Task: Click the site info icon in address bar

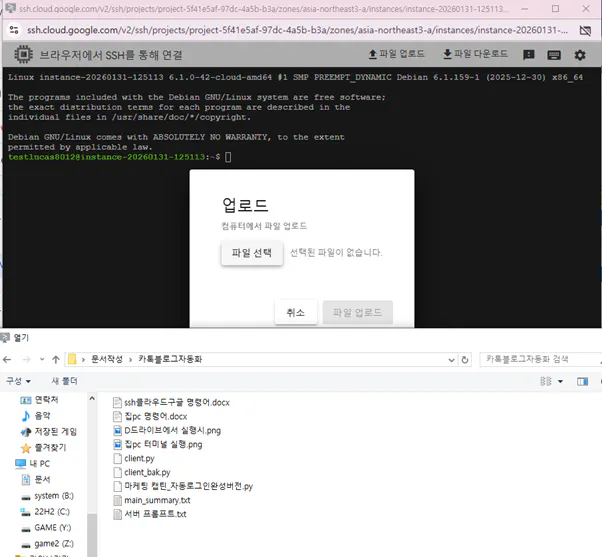Action: (14, 30)
